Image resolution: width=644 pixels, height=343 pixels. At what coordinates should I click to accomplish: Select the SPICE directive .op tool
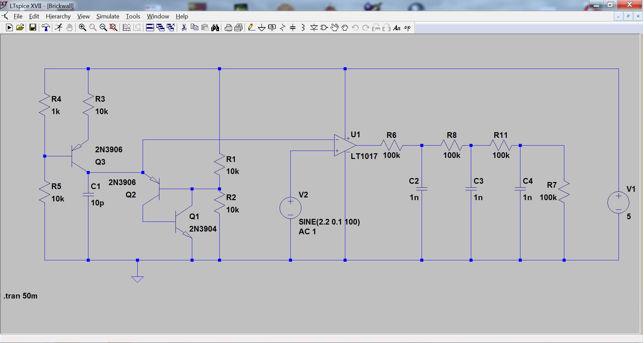407,28
